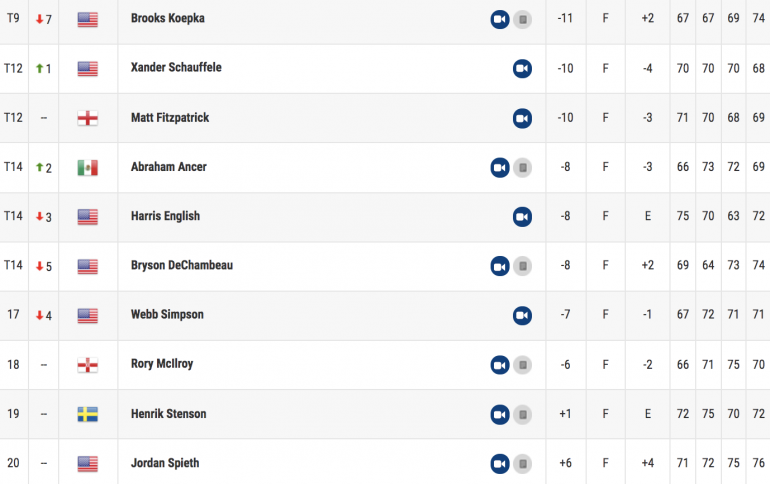Open Harris English's video camera icon
This screenshot has height=484, width=770.
(x=522, y=217)
